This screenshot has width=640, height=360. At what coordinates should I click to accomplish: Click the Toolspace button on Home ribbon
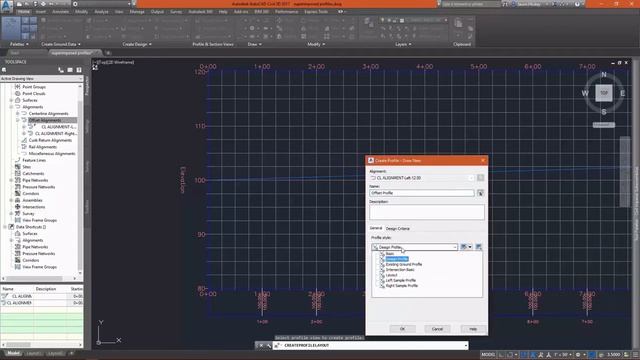(11, 27)
